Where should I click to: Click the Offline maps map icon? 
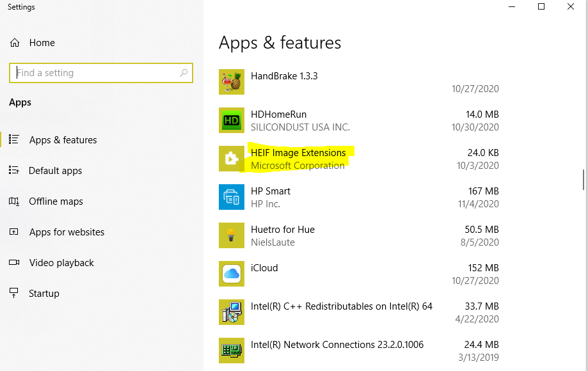point(14,201)
